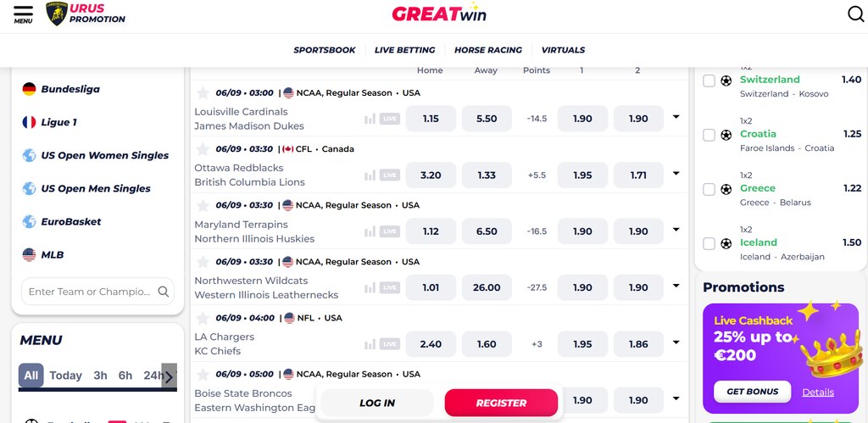
Task: Click the LIVE badge for LA Chargers game
Action: pyautogui.click(x=390, y=344)
